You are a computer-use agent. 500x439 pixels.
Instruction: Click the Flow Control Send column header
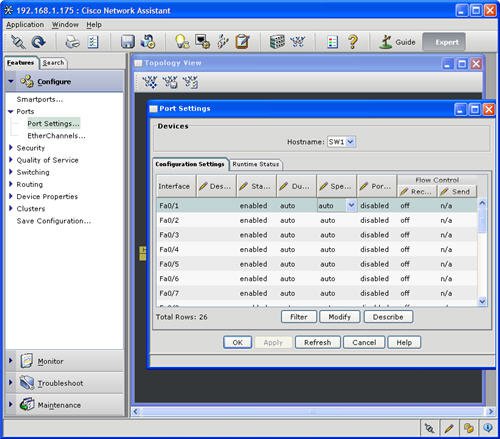(x=457, y=192)
